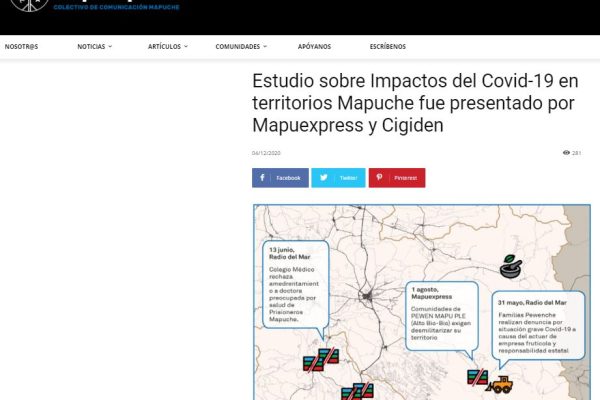Click the Facebook f icon

(262, 178)
